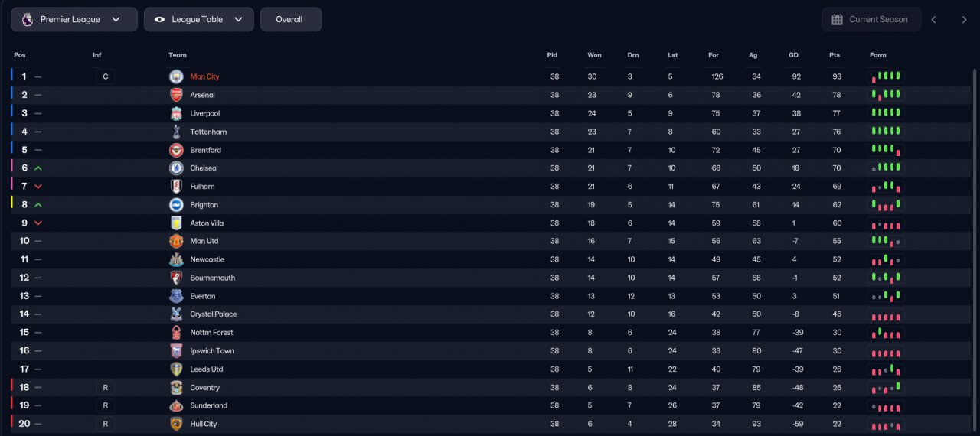Open the Premier League competition dropdown
This screenshot has height=436, width=980.
74,19
